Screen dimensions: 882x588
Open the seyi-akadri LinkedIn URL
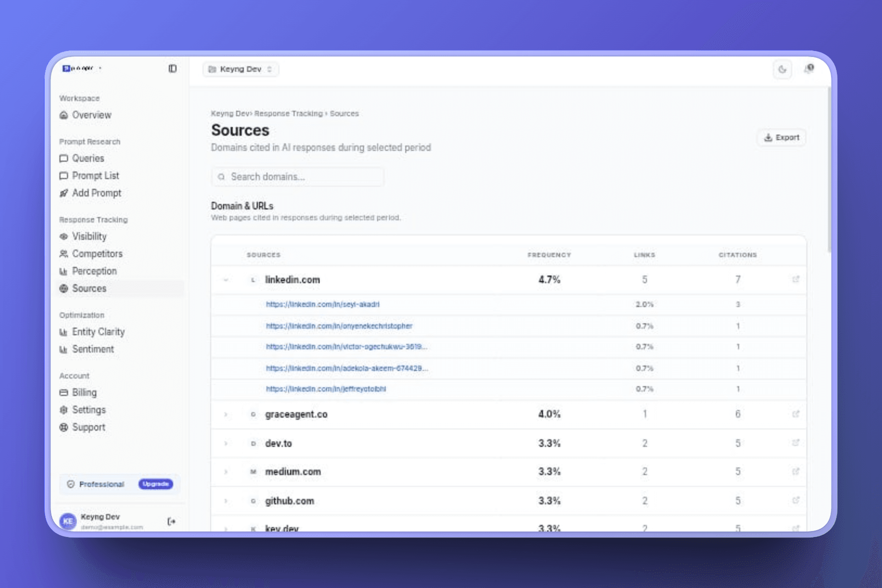(x=322, y=305)
